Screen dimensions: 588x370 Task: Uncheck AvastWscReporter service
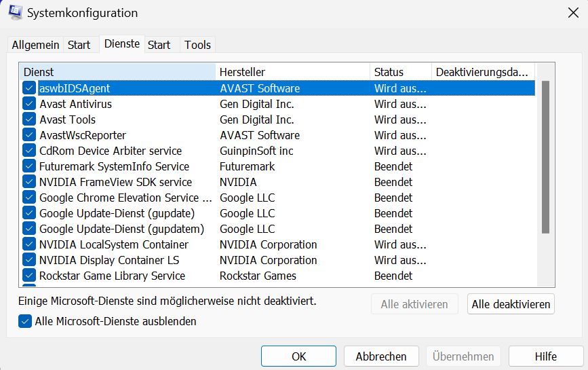coord(29,135)
